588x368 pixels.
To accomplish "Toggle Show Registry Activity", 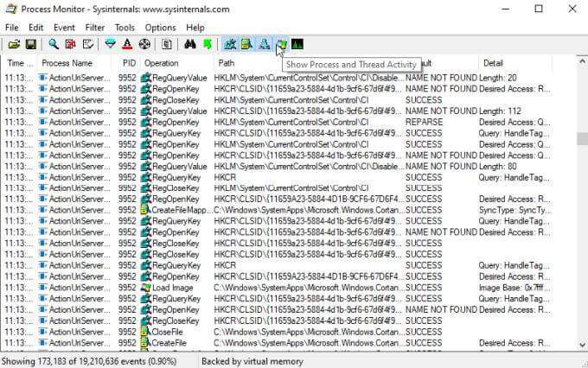I will pyautogui.click(x=229, y=45).
